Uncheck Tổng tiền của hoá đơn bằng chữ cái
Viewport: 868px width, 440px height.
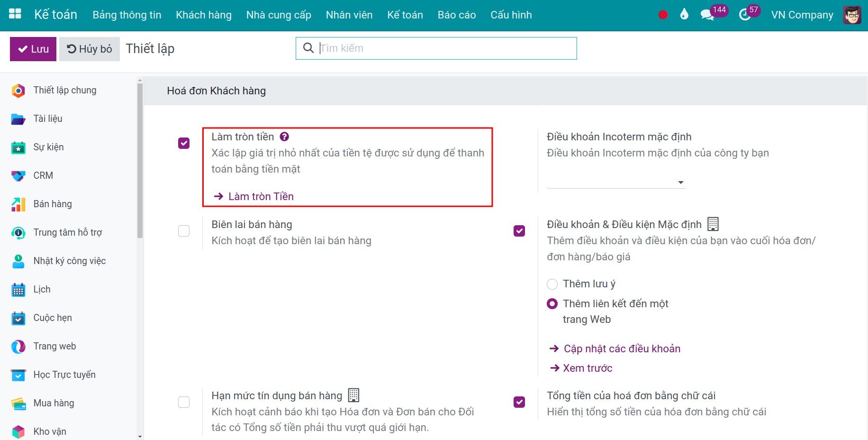(519, 402)
